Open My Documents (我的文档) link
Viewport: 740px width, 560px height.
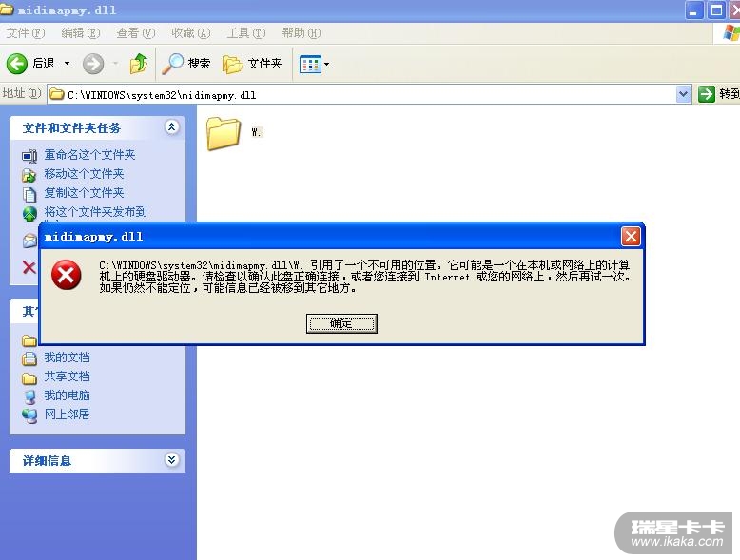pyautogui.click(x=67, y=357)
